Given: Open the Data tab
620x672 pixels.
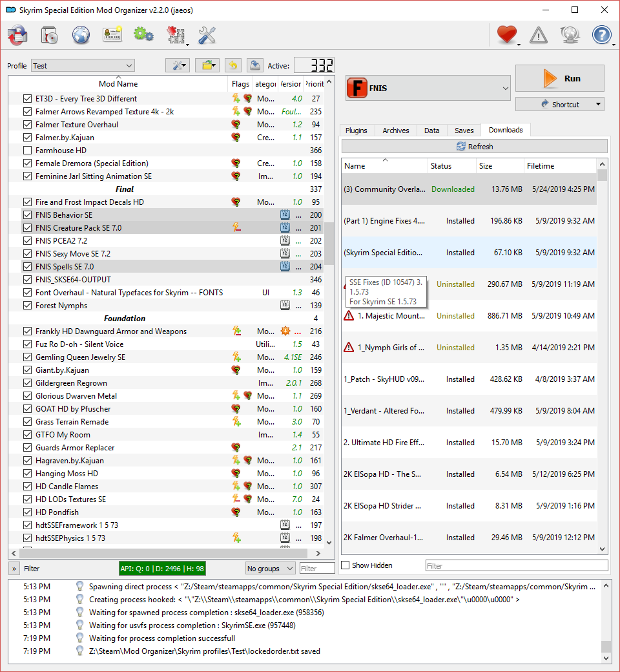Looking at the screenshot, I should click(431, 131).
